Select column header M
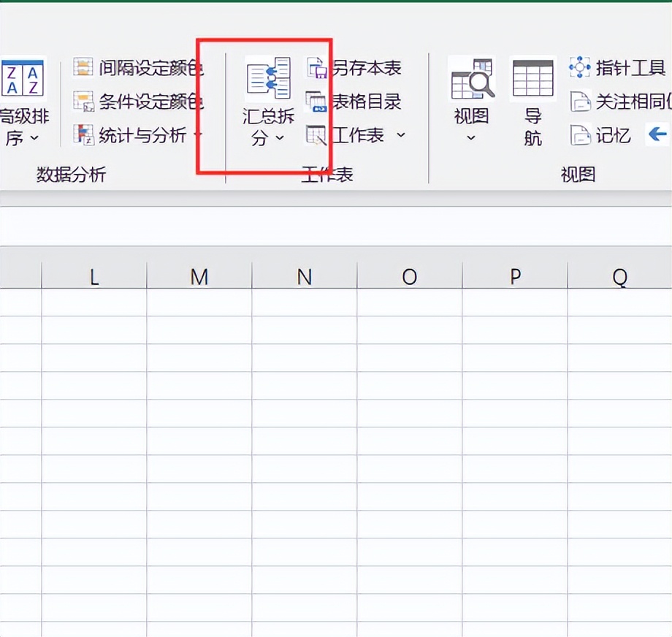This screenshot has width=672, height=637. click(201, 277)
